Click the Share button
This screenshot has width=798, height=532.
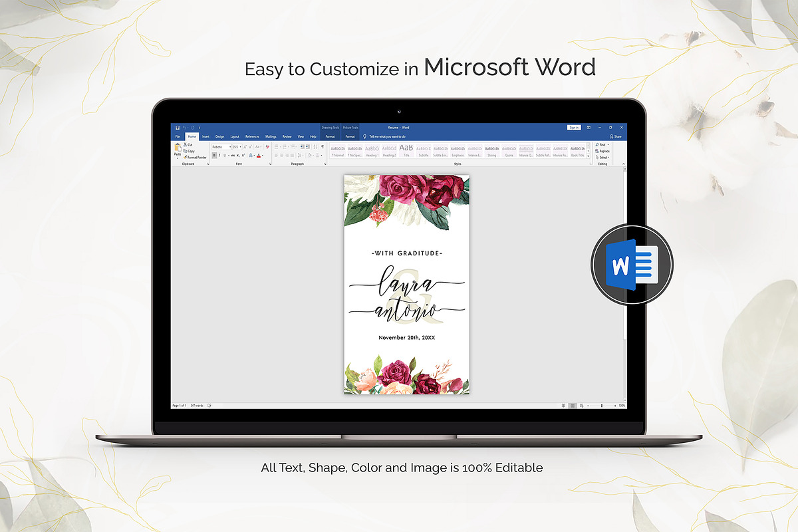coord(616,136)
